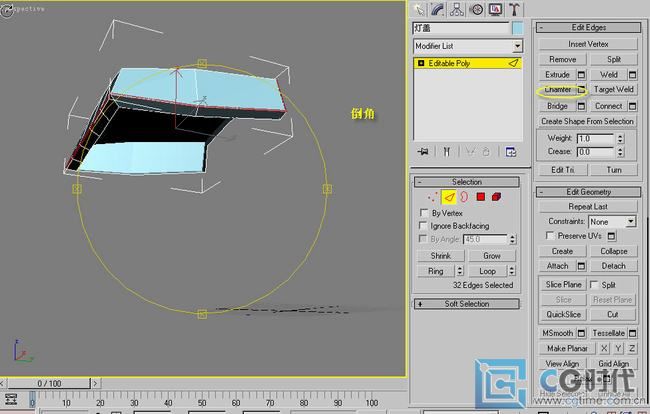The height and width of the screenshot is (414, 650).
Task: Select Polygon sub-object level
Action: pos(480,196)
